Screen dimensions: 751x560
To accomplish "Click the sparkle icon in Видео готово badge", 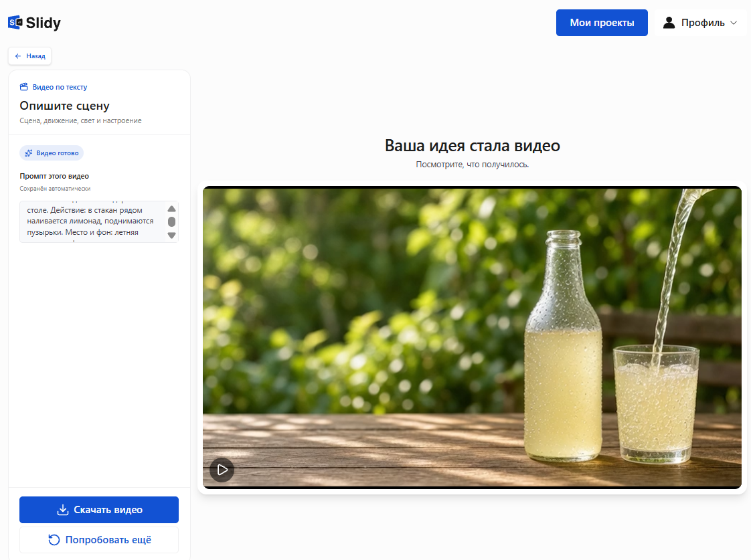I will [x=29, y=153].
